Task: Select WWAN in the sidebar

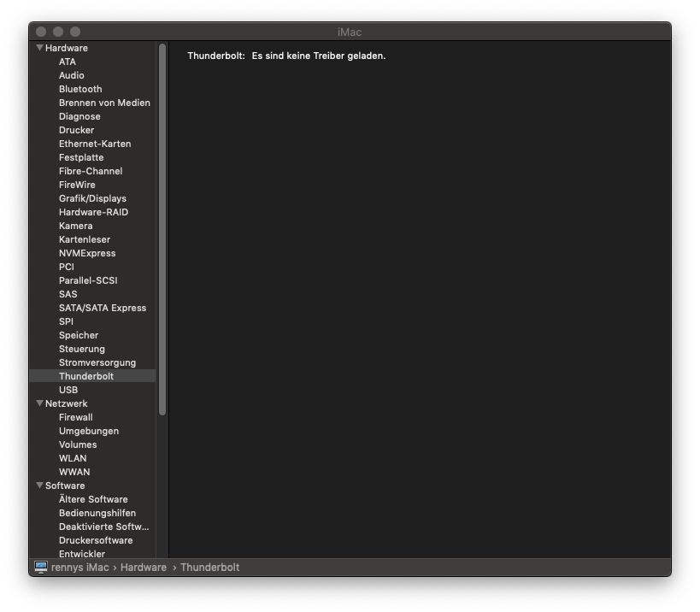Action: tap(74, 473)
